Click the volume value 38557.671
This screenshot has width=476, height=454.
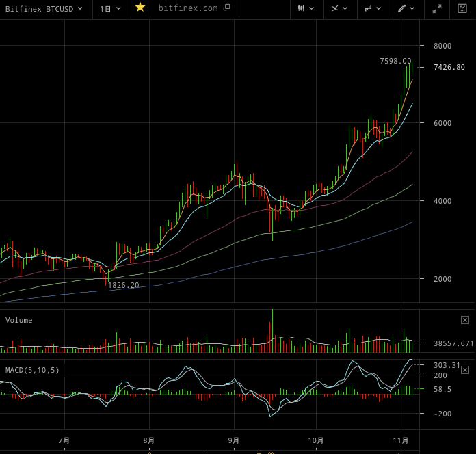tap(453, 343)
